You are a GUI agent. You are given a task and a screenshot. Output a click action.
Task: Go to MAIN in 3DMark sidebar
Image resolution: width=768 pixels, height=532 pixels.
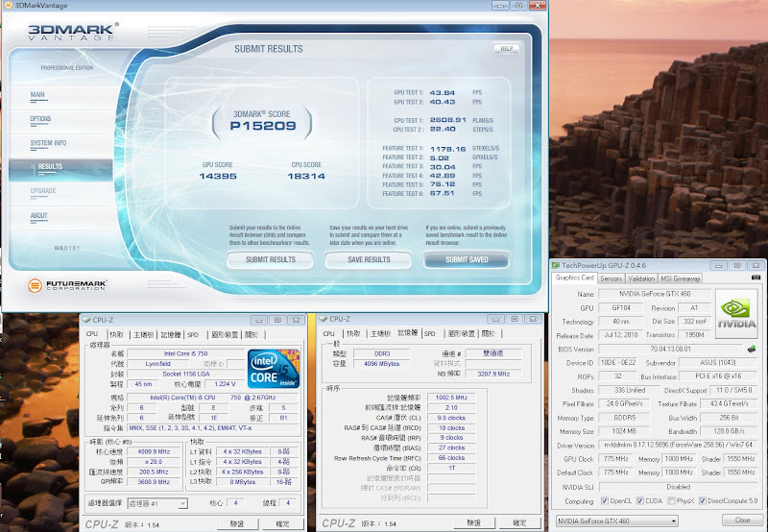(x=37, y=96)
